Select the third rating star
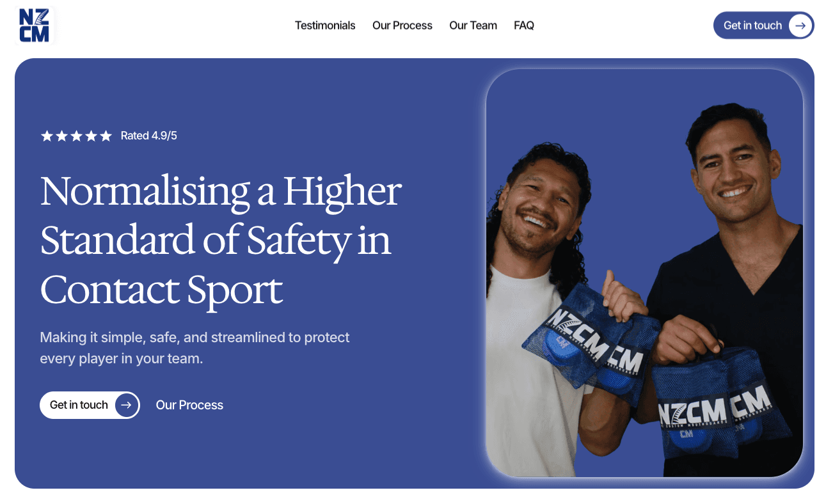This screenshot has width=826, height=504. (76, 136)
